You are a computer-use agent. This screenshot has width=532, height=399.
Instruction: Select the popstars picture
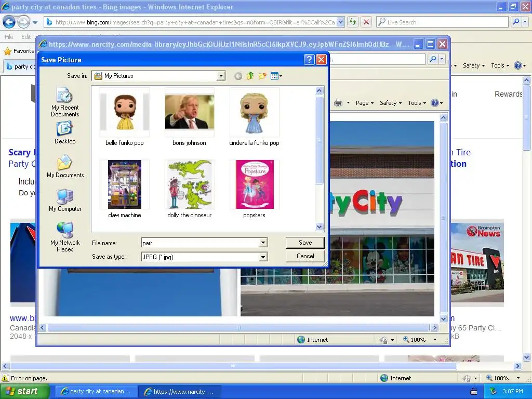point(254,189)
